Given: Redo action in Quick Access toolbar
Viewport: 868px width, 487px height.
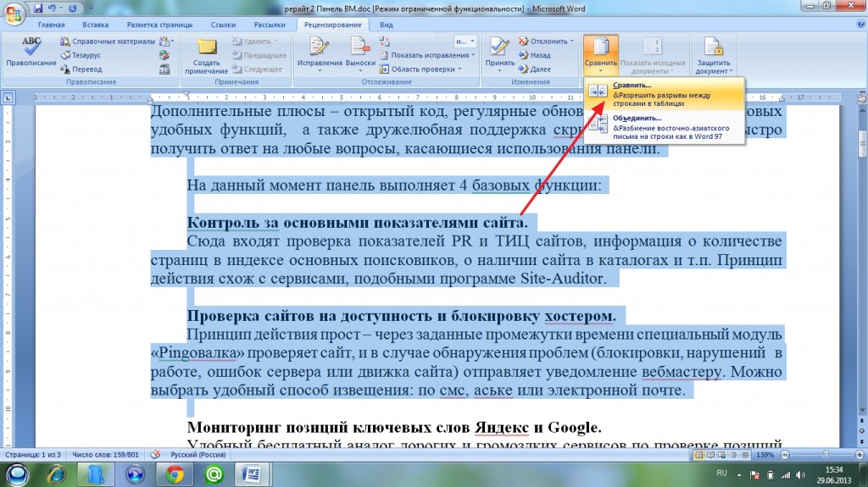Looking at the screenshot, I should click(73, 8).
